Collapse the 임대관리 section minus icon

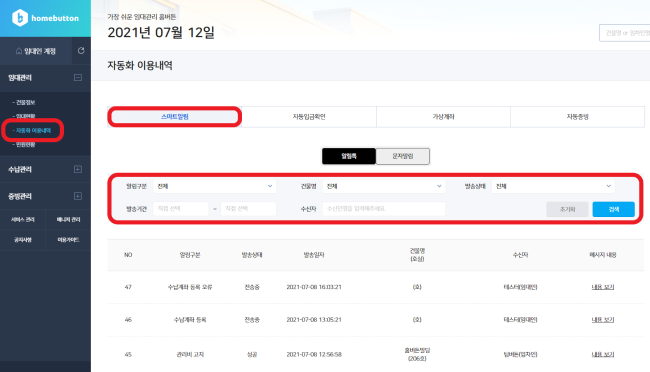78,78
